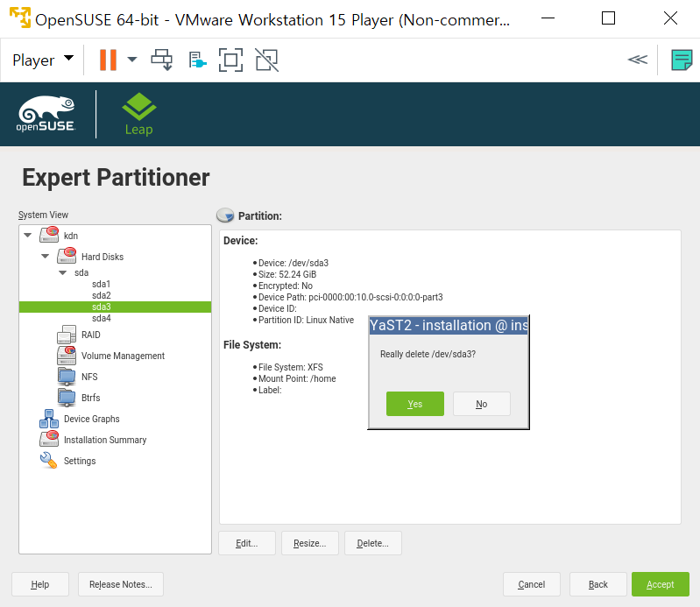Open Release Notes...
Screen dimensions: 700x607
point(121,584)
